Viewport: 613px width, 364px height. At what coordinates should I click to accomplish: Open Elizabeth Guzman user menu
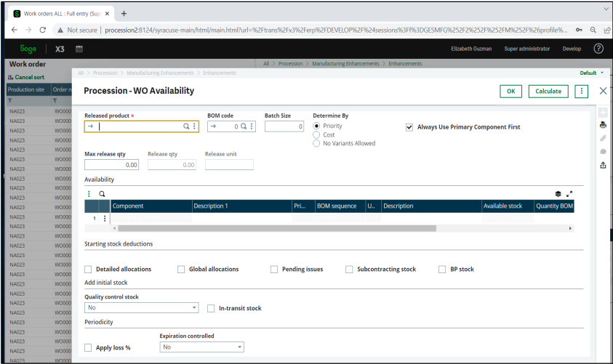coord(471,49)
